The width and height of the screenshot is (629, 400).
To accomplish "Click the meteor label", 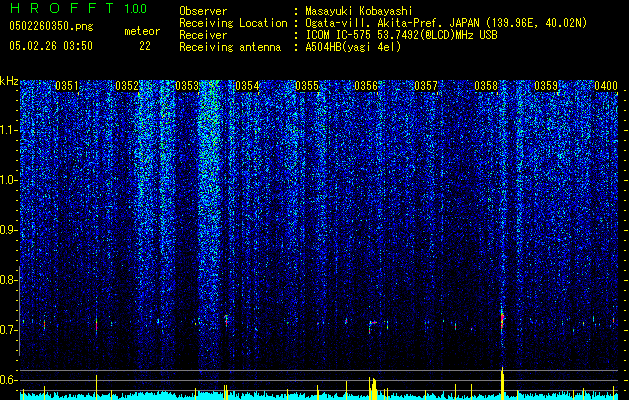I will coord(142,31).
